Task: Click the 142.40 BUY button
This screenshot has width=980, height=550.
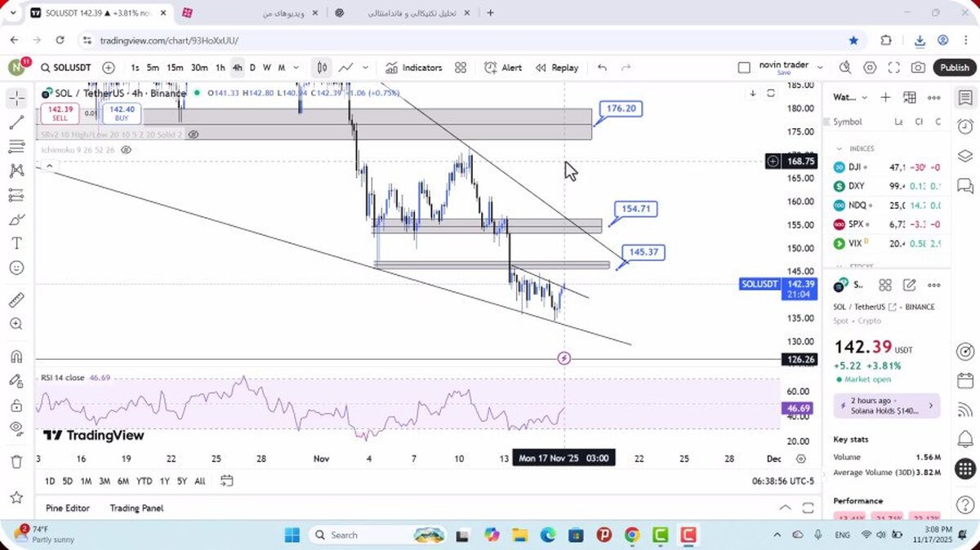Action: [122, 113]
